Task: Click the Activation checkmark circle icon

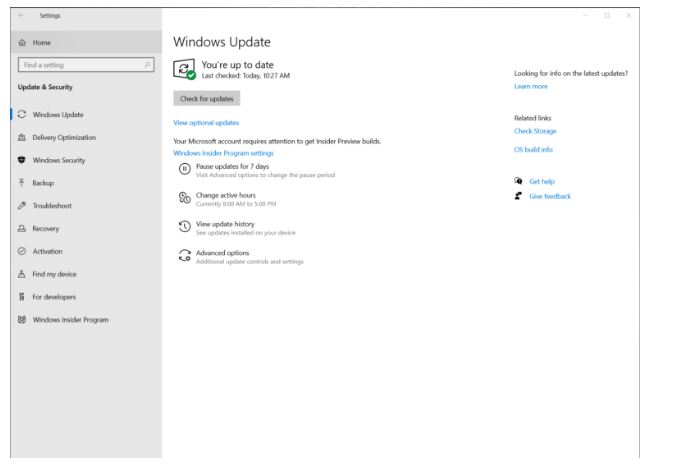Action: coord(22,251)
